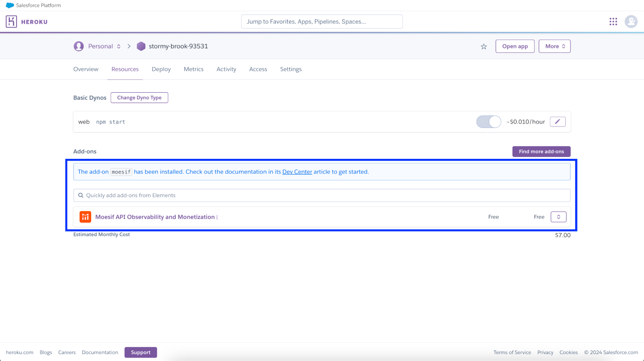Click the Salesforce cloud logo
This screenshot has height=361, width=644.
10,5
